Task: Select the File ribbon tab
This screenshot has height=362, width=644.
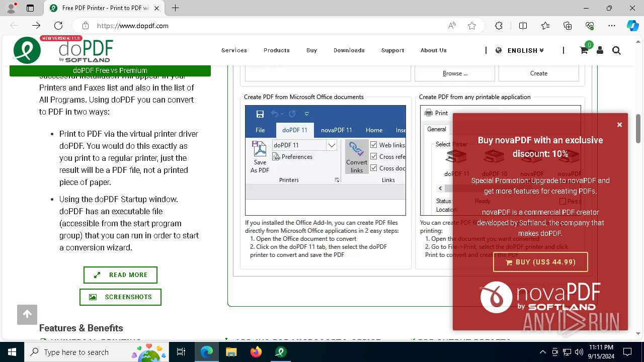Action: [x=260, y=130]
